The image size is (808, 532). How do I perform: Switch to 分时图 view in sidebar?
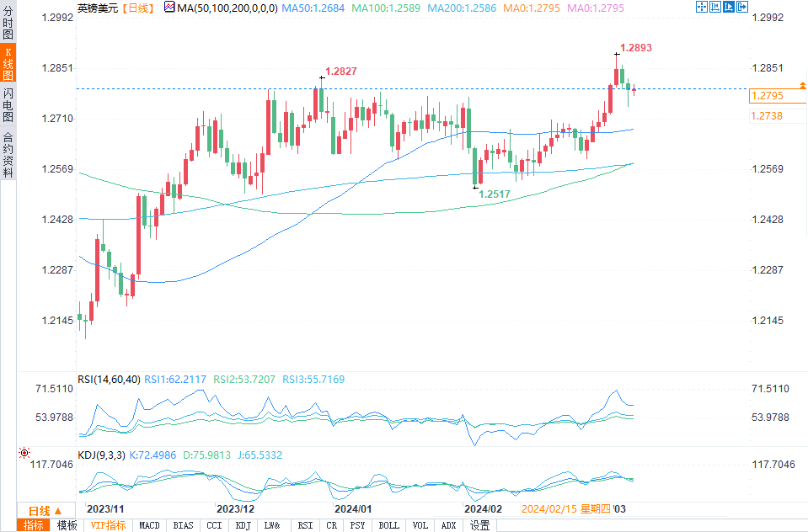tap(8, 22)
